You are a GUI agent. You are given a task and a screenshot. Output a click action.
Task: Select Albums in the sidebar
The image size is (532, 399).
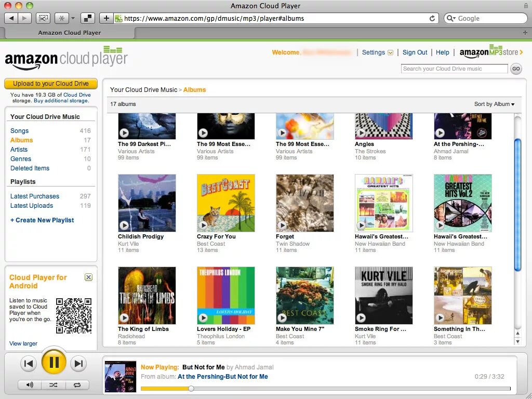point(21,140)
